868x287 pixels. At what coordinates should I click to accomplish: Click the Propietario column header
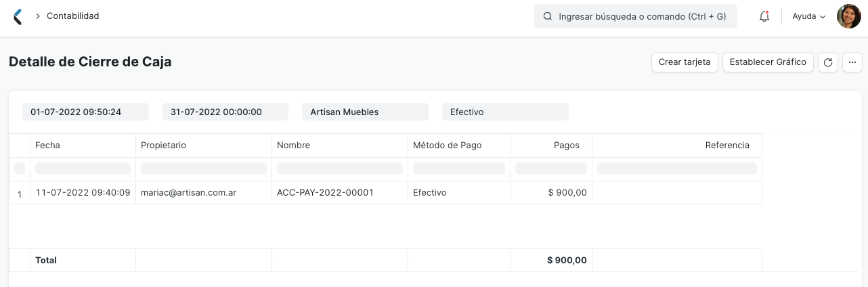pyautogui.click(x=163, y=146)
